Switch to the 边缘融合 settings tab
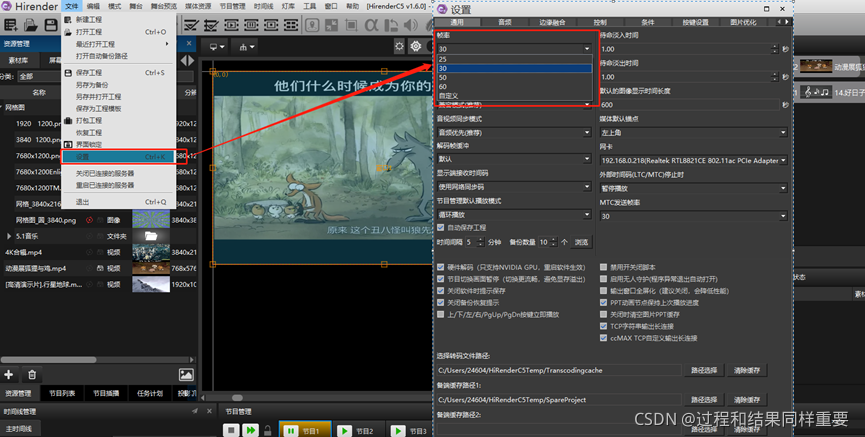 [552, 22]
